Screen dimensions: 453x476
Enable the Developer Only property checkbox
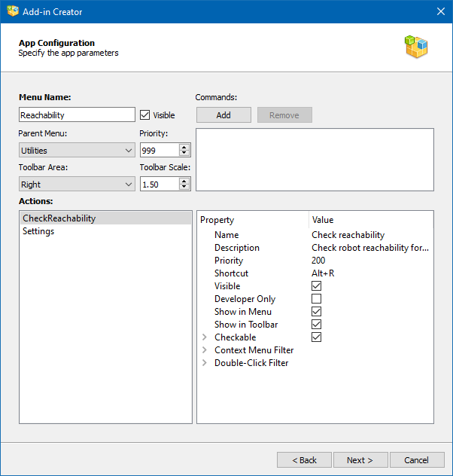[317, 299]
